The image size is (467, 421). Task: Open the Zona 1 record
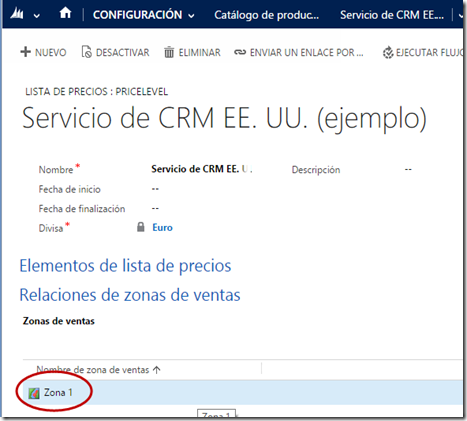(58, 393)
